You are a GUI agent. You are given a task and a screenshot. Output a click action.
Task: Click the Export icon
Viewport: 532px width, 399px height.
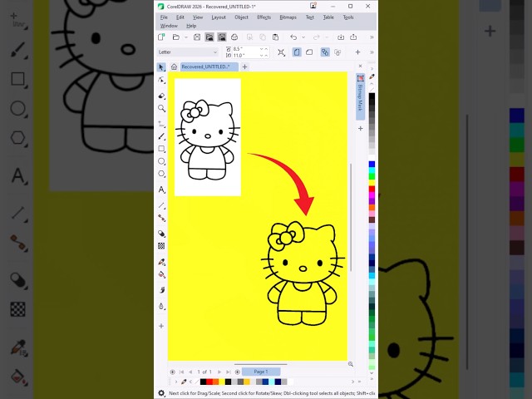353,37
